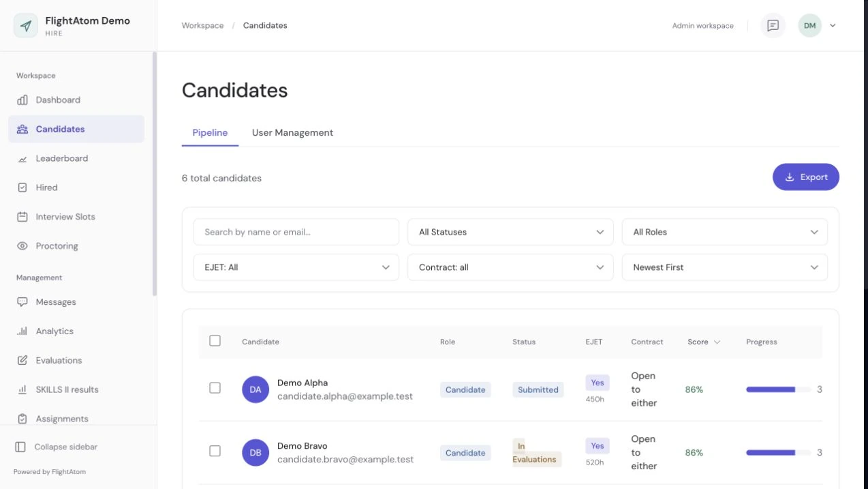Image resolution: width=868 pixels, height=489 pixels.
Task: Click the Collapse sidebar panel icon
Action: tap(20, 447)
